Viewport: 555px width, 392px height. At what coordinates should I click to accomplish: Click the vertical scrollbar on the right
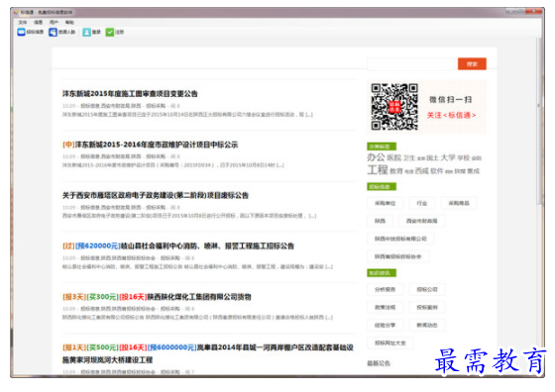pyautogui.click(x=539, y=120)
